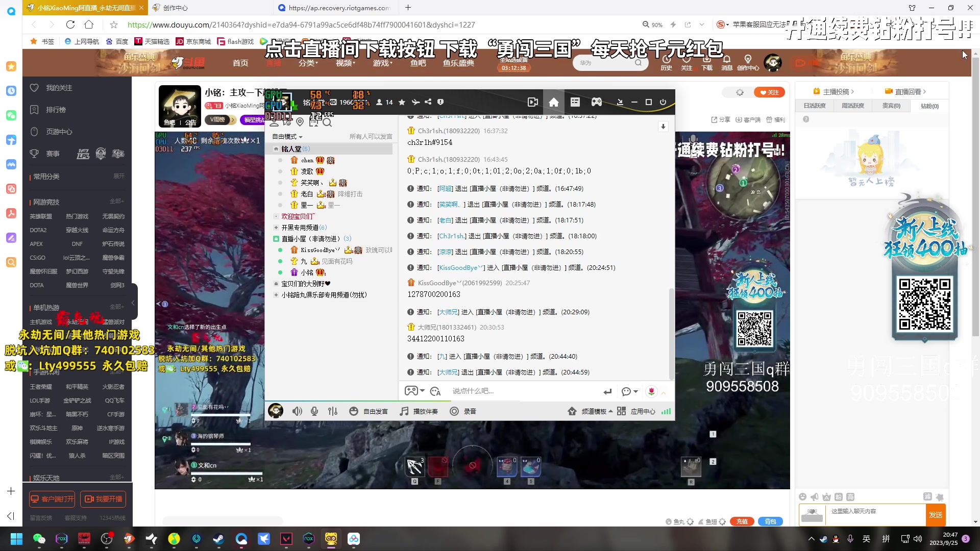Bookmark this page with the star

coord(114,24)
